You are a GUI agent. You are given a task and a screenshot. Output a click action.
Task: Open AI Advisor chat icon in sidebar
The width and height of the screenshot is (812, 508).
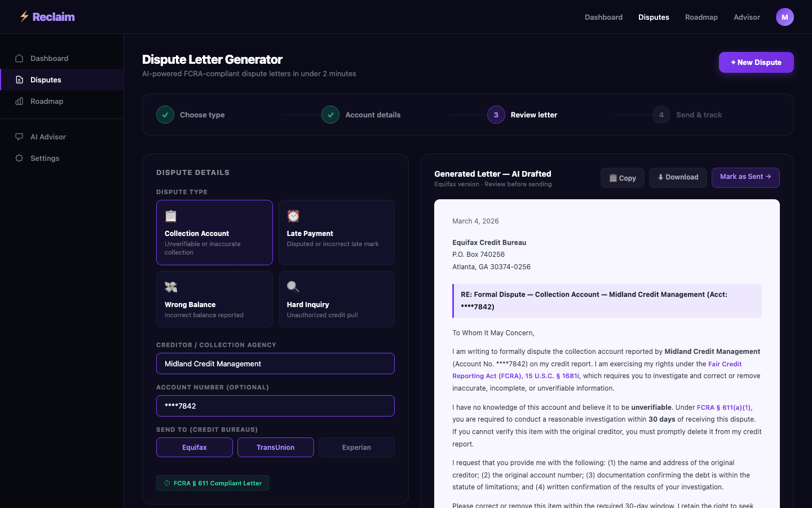coord(19,137)
